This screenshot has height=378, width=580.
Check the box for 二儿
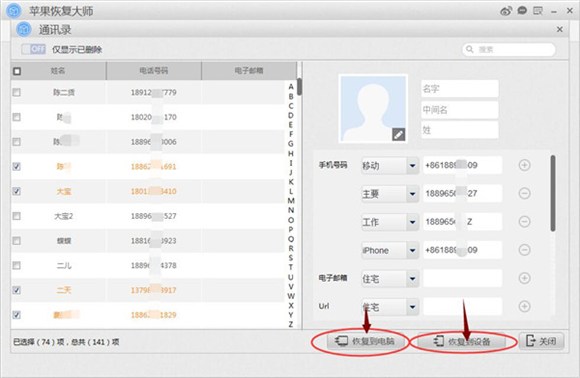[x=17, y=266]
